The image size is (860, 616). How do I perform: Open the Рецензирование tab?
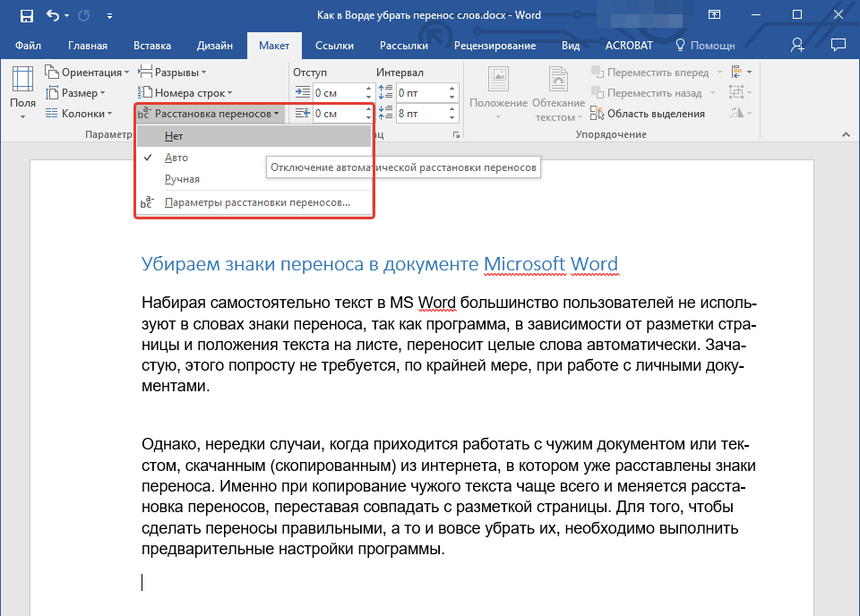[x=495, y=45]
